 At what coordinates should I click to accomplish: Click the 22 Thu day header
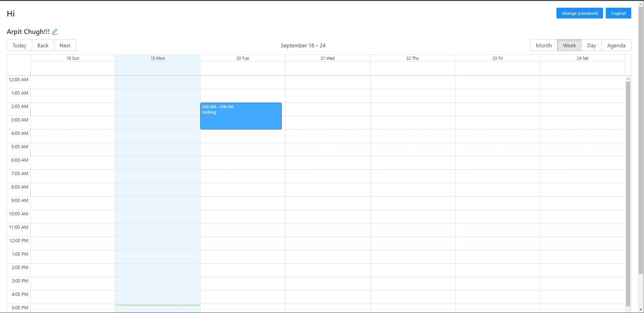(x=413, y=58)
